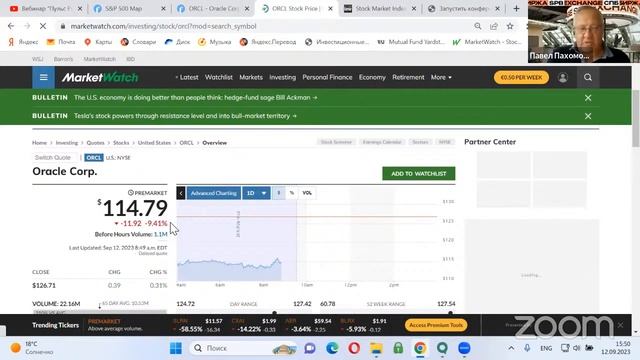Open the Музыка bookmark
This screenshot has height=360, width=640.
[x=215, y=42]
